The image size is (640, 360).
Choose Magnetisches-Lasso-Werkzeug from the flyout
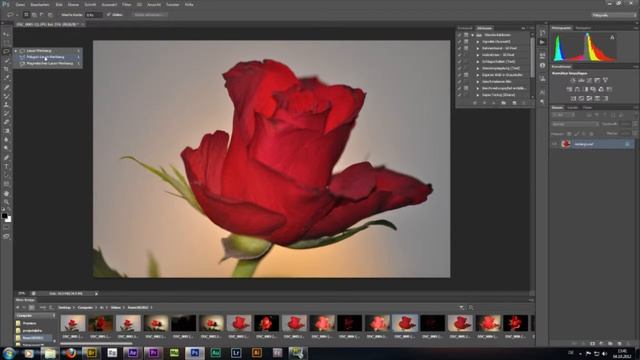48,64
